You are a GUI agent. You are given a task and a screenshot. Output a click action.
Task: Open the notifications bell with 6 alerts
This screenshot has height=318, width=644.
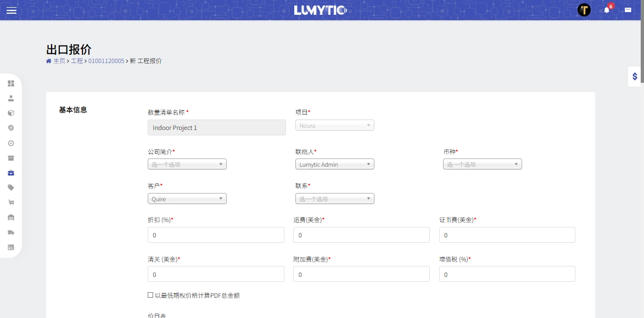point(606,10)
